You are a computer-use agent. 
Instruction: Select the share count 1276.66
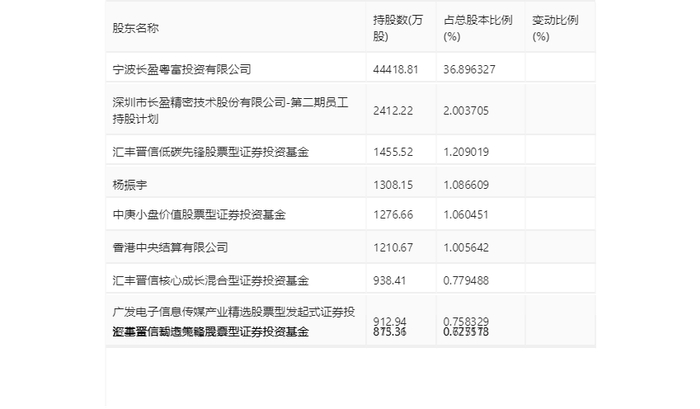click(x=393, y=215)
